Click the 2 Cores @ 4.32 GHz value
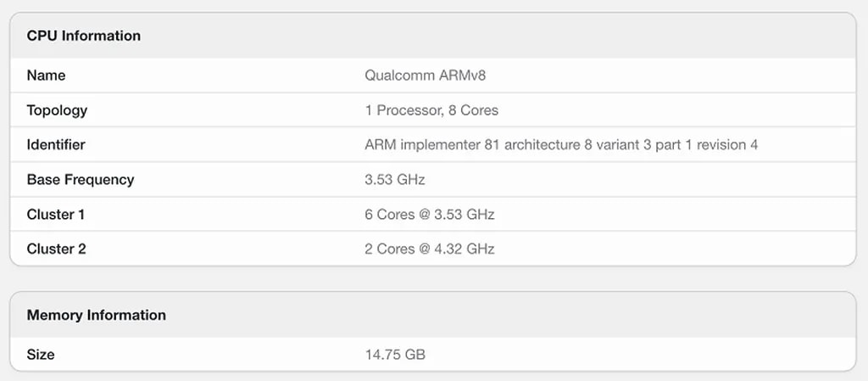This screenshot has width=868, height=381. click(429, 249)
